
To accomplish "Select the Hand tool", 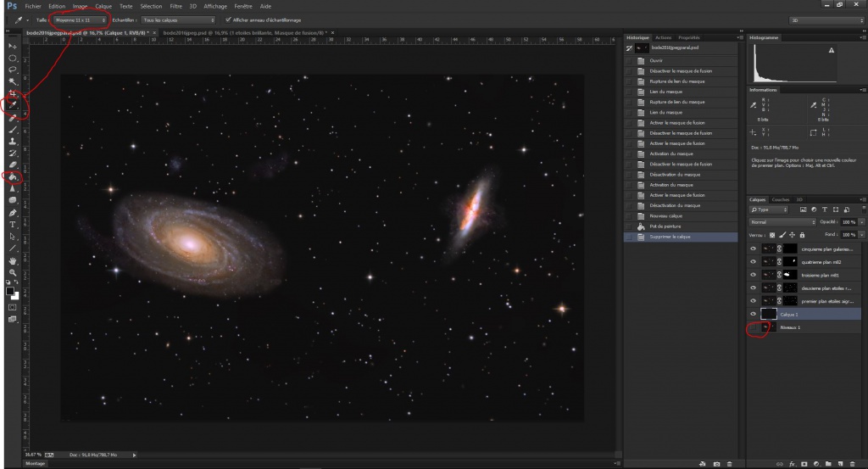I will pyautogui.click(x=13, y=260).
